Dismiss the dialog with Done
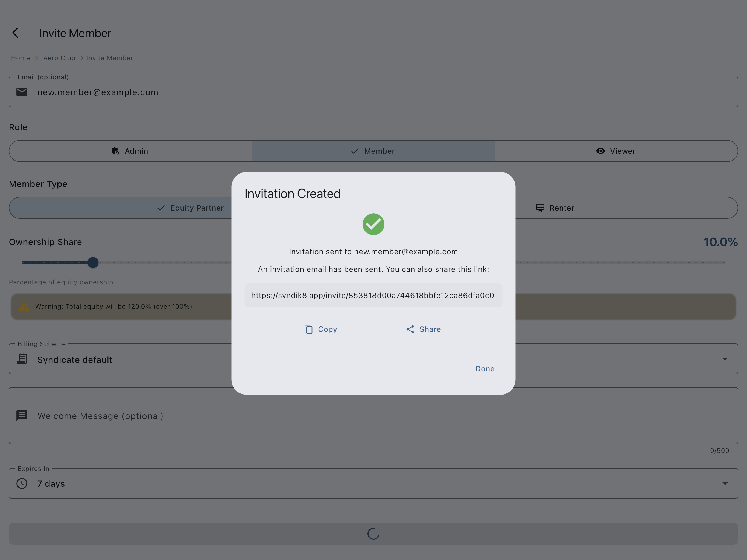This screenshot has width=747, height=560. tap(485, 369)
